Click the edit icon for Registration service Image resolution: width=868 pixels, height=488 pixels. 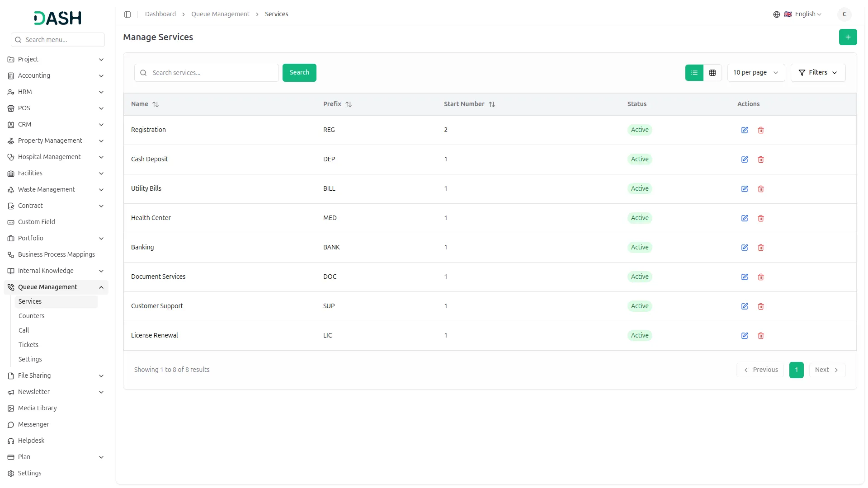coord(745,130)
